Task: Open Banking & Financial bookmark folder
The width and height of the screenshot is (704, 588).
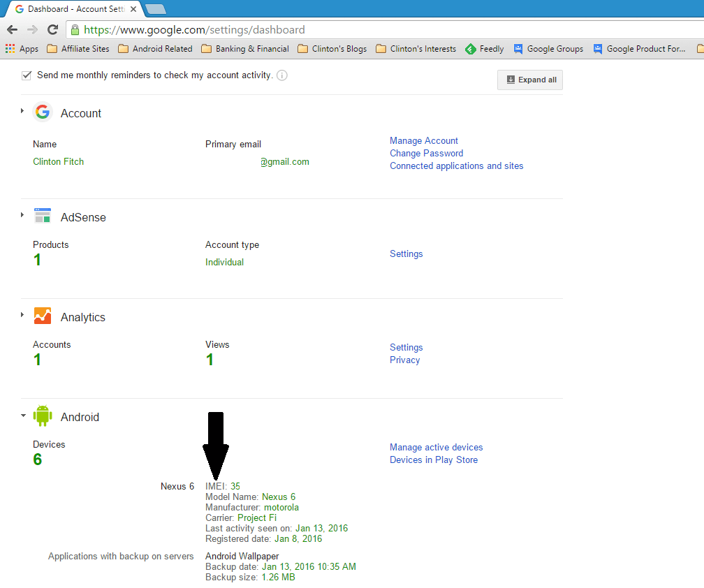Action: 245,48
